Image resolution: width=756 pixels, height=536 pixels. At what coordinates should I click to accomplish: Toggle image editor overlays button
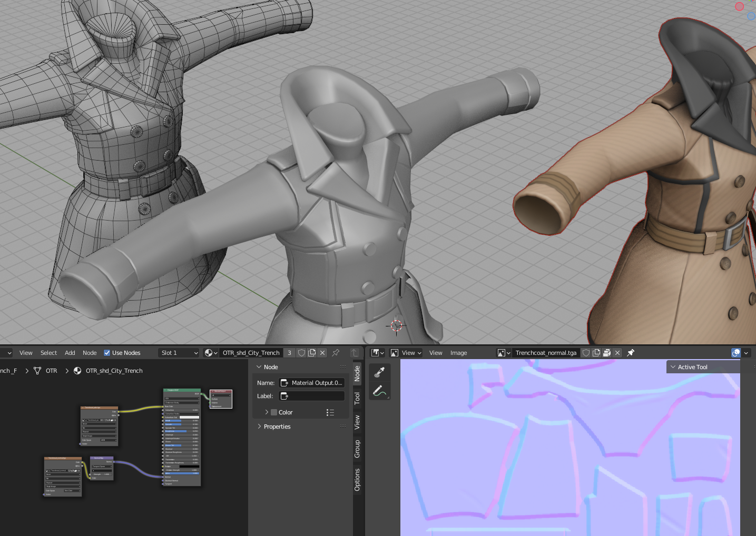tap(736, 353)
